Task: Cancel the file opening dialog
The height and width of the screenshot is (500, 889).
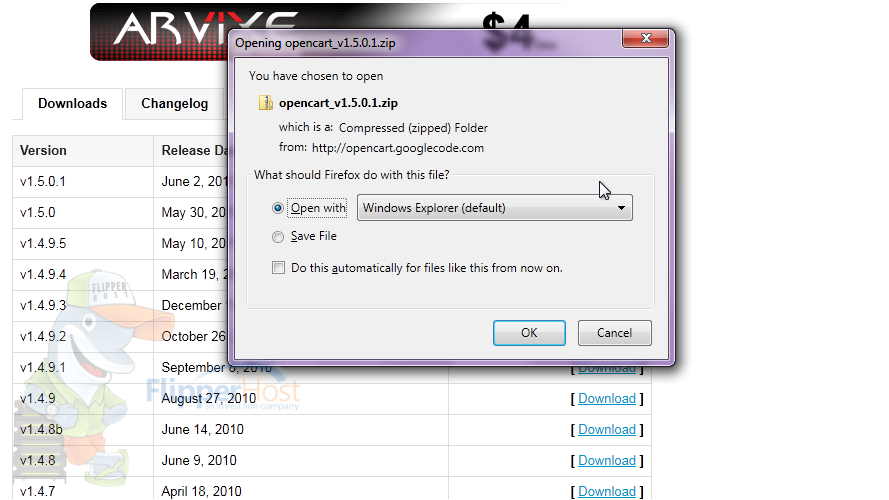Action: (615, 333)
